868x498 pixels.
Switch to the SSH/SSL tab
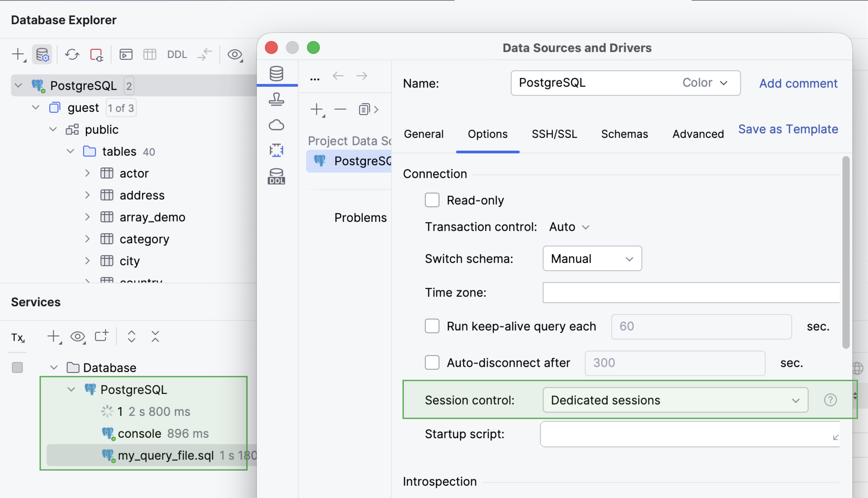[x=554, y=134]
